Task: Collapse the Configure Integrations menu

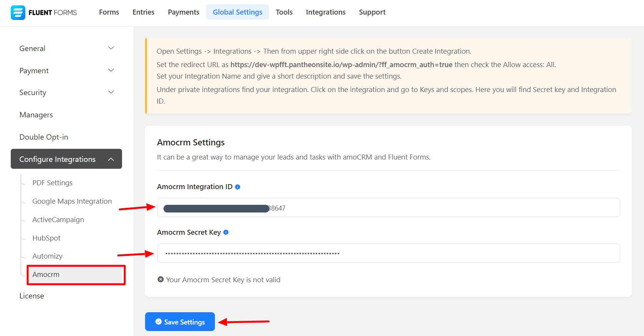Action: (111, 159)
